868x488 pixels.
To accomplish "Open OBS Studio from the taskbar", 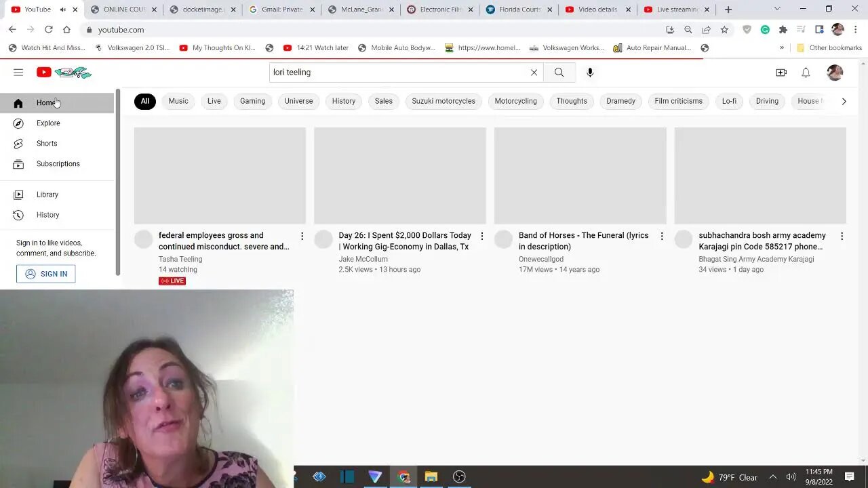I will (459, 476).
